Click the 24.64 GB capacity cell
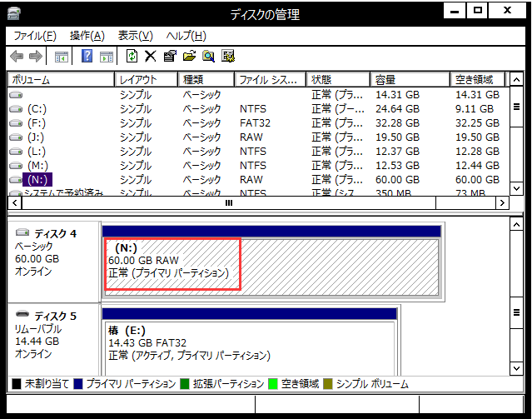This screenshot has width=532, height=419. click(397, 109)
